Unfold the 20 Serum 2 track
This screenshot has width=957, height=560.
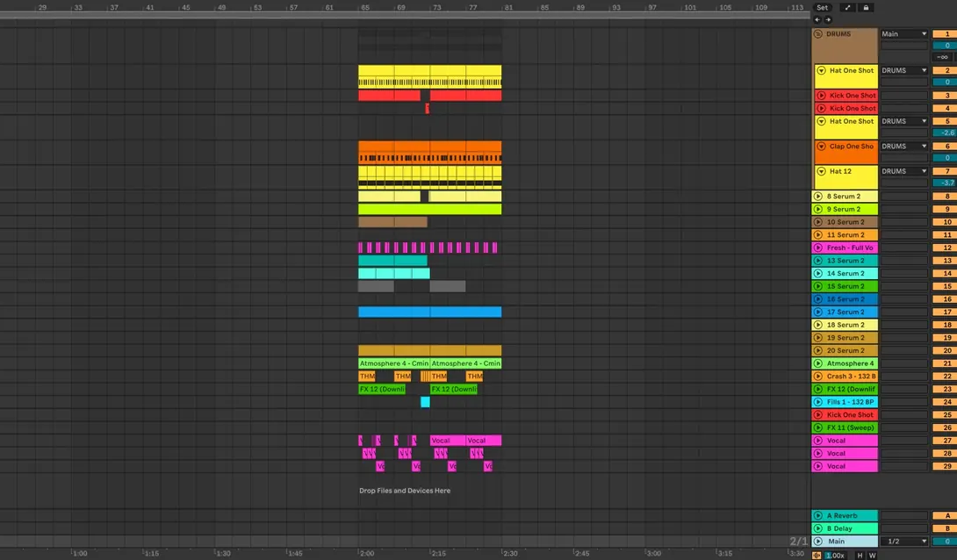[x=818, y=351]
